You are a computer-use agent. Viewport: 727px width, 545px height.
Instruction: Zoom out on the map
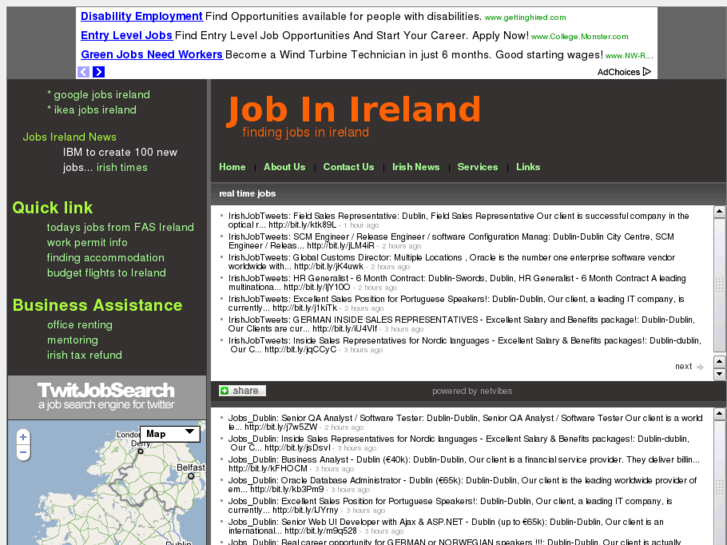(23, 452)
